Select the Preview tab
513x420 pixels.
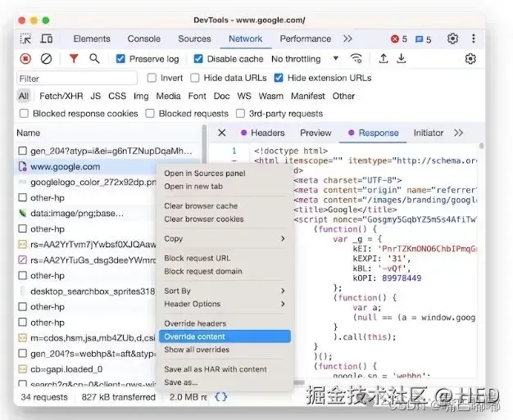tap(316, 133)
